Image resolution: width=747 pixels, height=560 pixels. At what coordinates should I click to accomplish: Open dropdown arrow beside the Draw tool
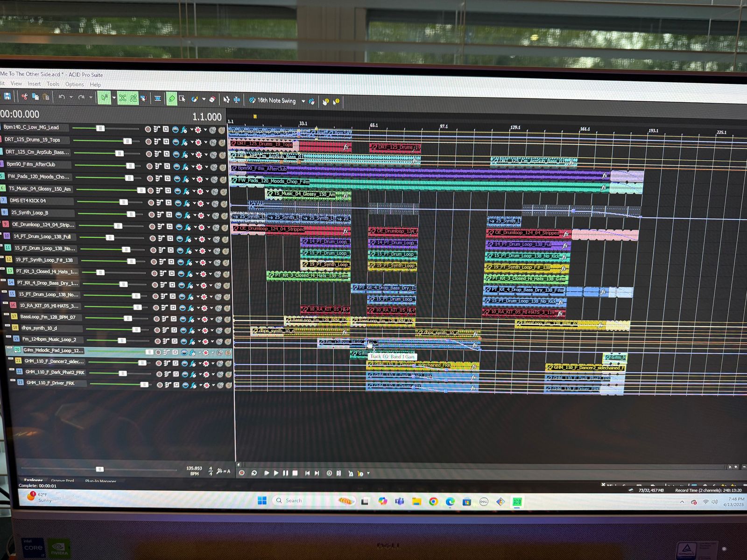(x=113, y=98)
